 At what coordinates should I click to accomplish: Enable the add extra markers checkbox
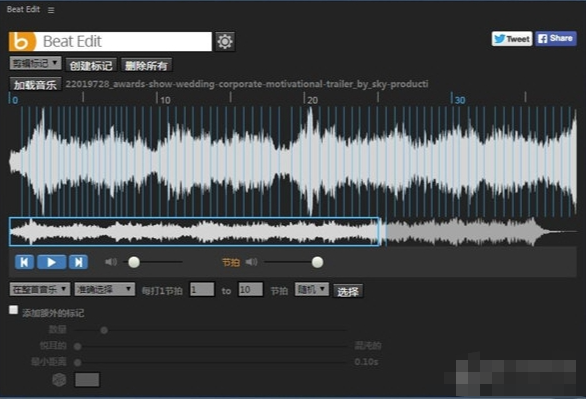click(13, 310)
